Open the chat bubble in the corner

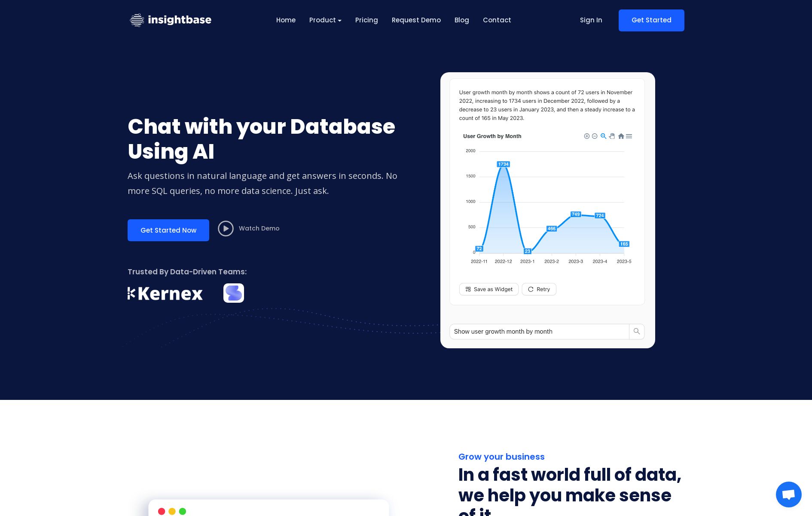click(x=789, y=494)
